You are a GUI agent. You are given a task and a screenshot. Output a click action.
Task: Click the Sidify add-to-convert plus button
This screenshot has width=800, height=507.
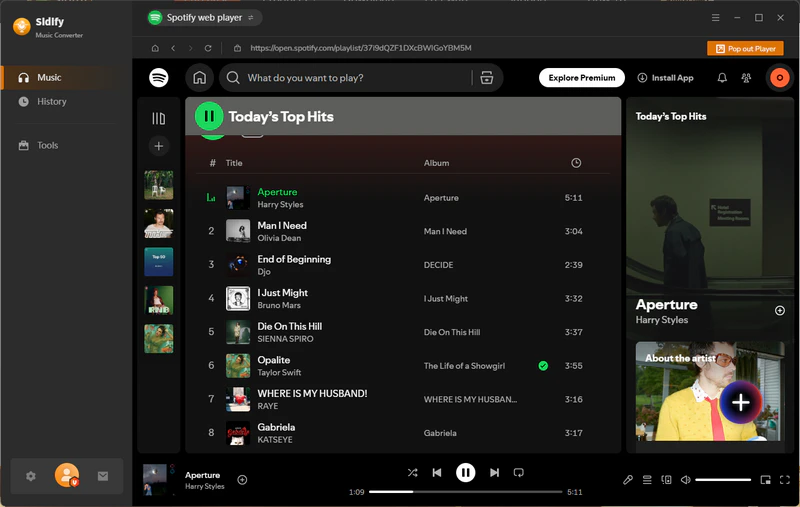741,402
